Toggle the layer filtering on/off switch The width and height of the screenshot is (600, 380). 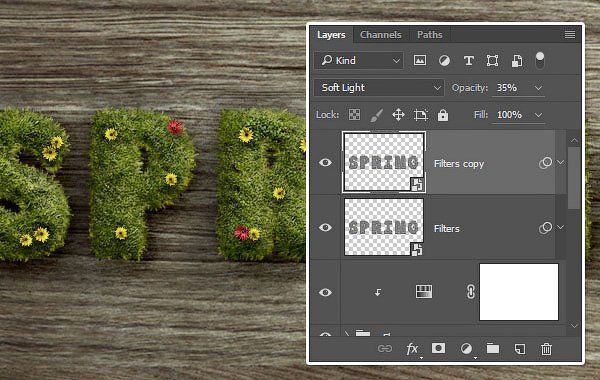[x=540, y=60]
